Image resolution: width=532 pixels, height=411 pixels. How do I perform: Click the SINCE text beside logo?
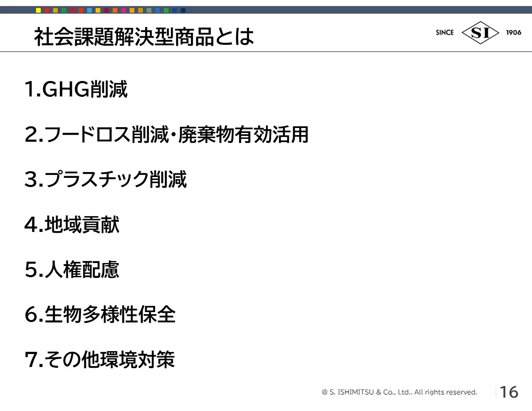444,32
